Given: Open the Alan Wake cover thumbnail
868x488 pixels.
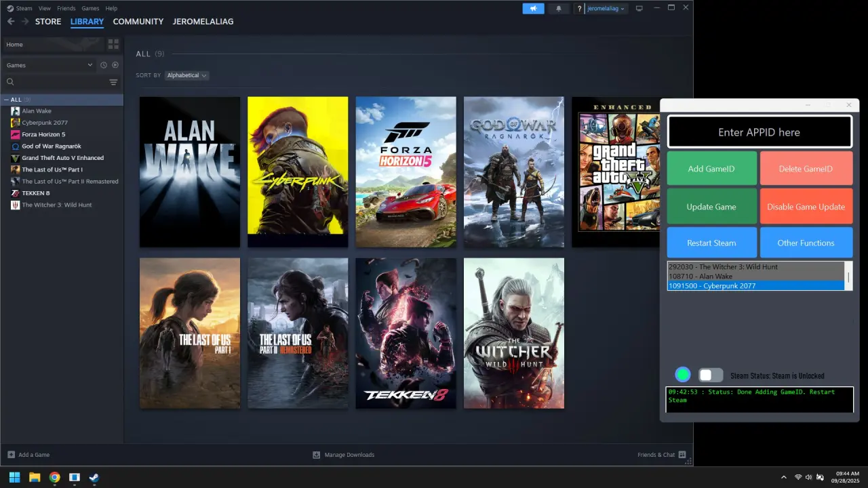Looking at the screenshot, I should (190, 172).
